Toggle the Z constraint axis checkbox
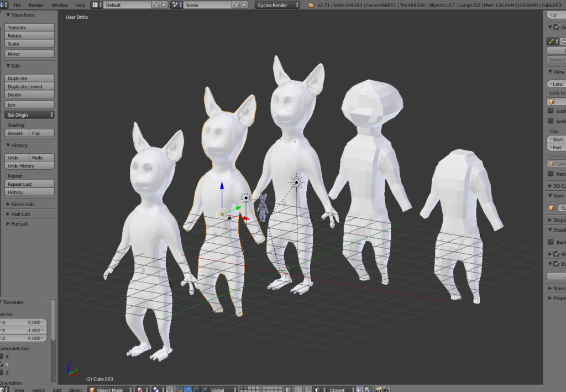566x392 pixels. pyautogui.click(x=1, y=373)
